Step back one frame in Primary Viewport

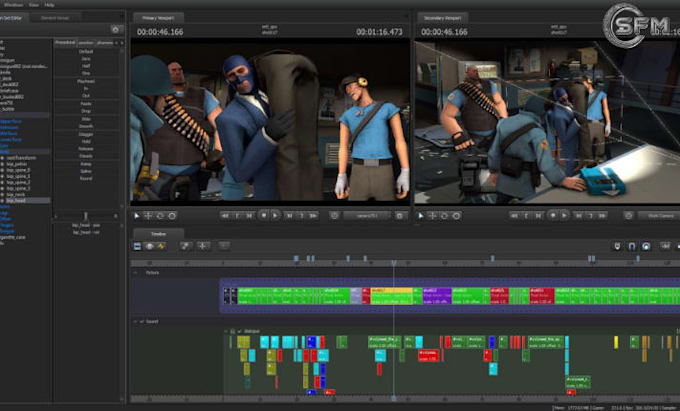[249, 215]
